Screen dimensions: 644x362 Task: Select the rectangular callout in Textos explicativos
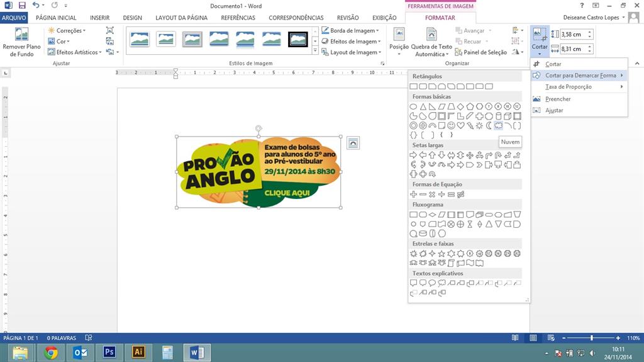[414, 283]
